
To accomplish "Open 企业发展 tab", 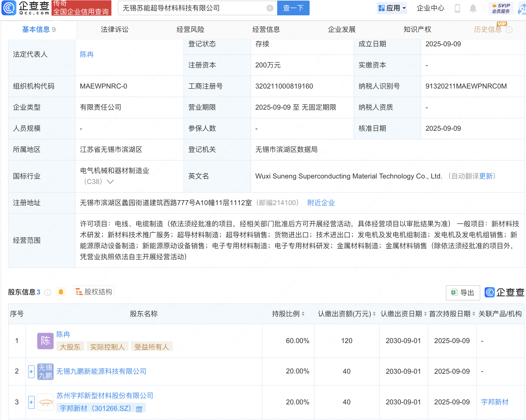I will coord(342,30).
